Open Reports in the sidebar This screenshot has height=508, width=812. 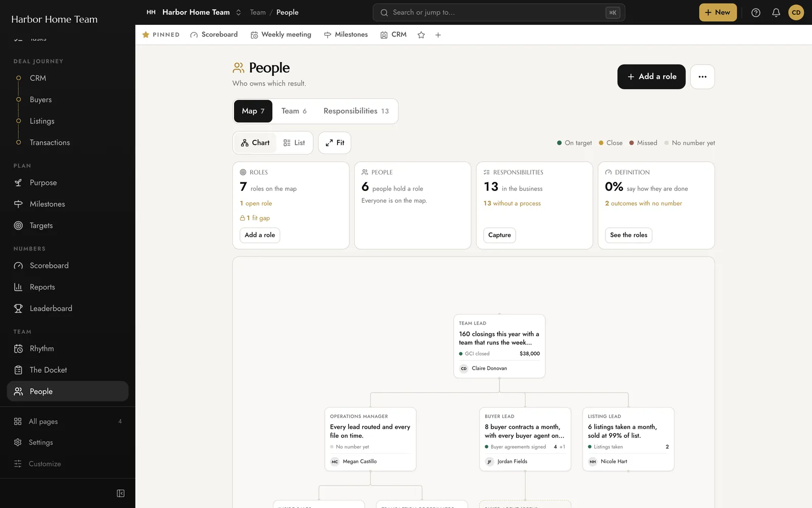point(67,287)
